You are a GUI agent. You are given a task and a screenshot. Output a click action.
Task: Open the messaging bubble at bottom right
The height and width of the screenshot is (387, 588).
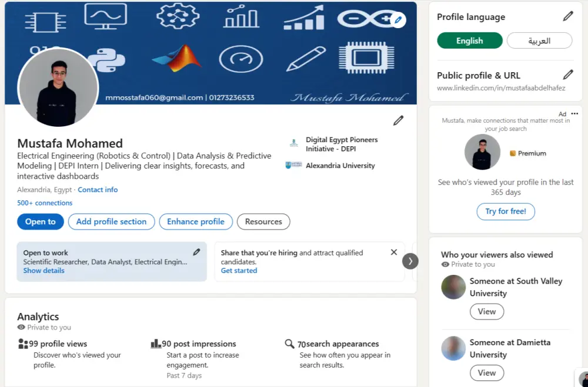[582, 381]
